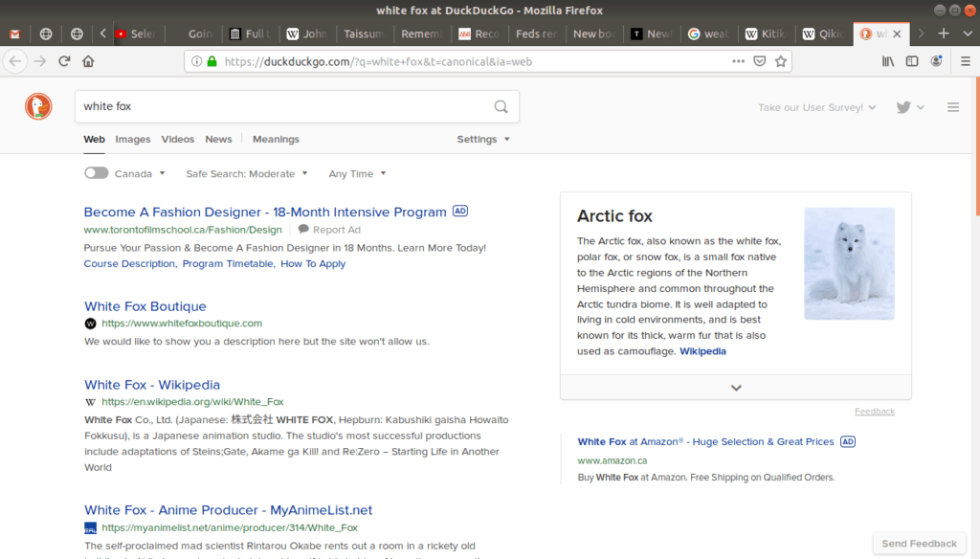Switch to the Images tab
The image size is (980, 559).
click(x=132, y=139)
